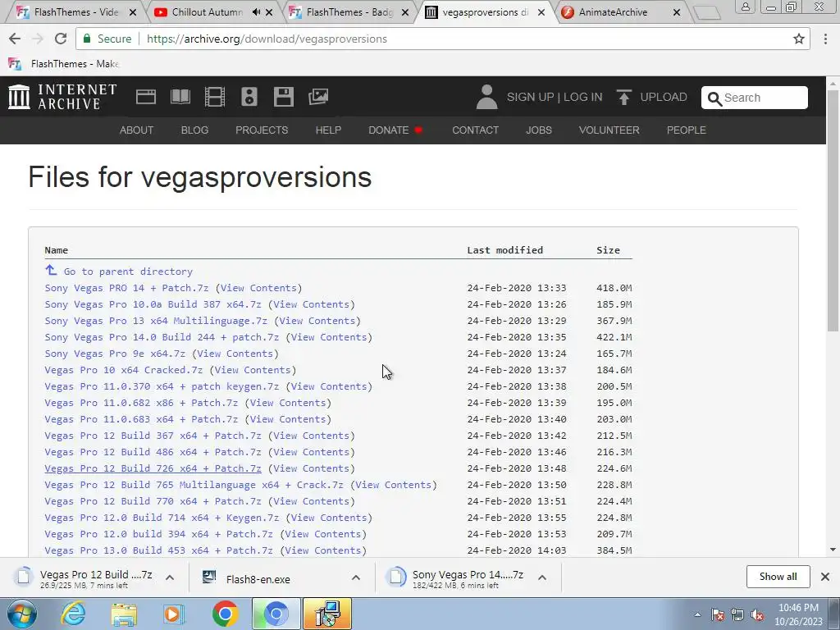The height and width of the screenshot is (630, 840).
Task: Click the 422.1M size value
Action: (614, 337)
